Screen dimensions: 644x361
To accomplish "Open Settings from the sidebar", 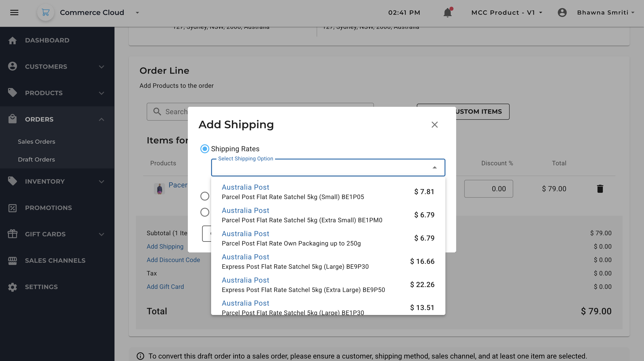I will (41, 287).
